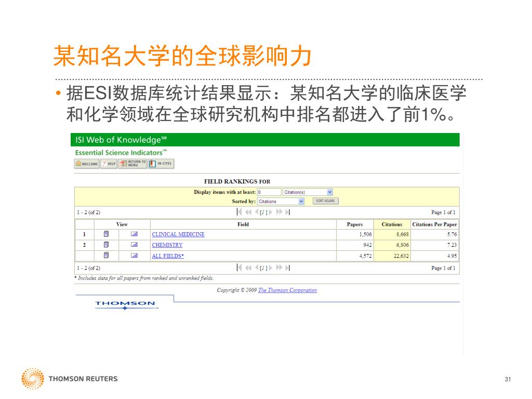Go to last page in top pager
The width and height of the screenshot is (532, 399).
[287, 212]
